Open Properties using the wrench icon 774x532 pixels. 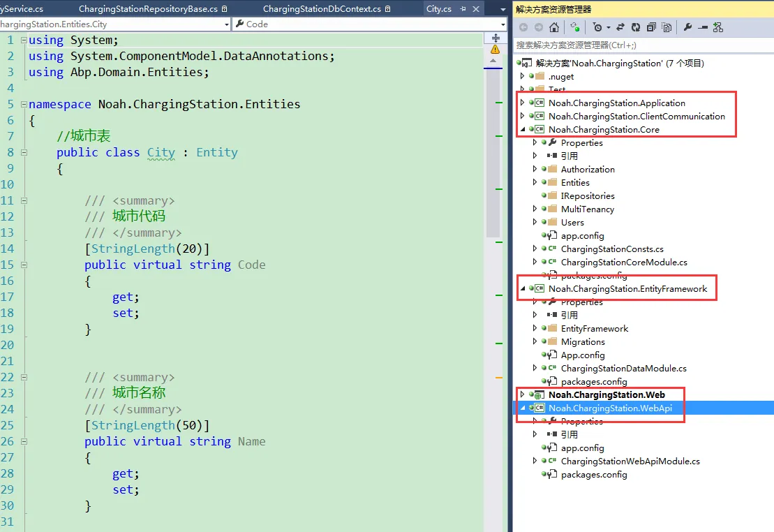tap(687, 27)
